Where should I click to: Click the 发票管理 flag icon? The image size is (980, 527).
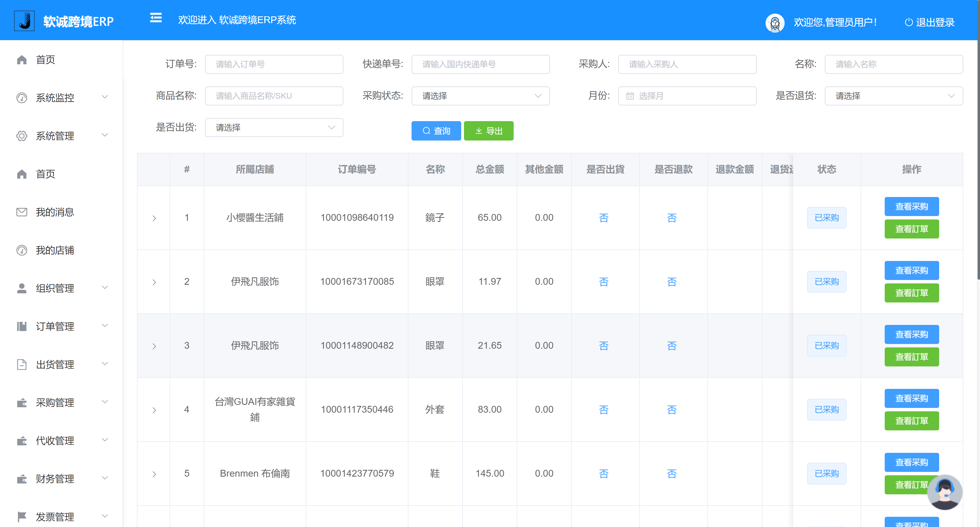(x=22, y=516)
